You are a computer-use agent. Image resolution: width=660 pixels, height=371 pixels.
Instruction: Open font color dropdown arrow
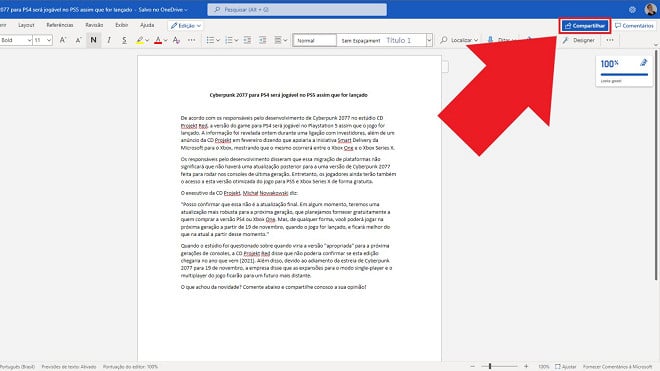click(165, 40)
